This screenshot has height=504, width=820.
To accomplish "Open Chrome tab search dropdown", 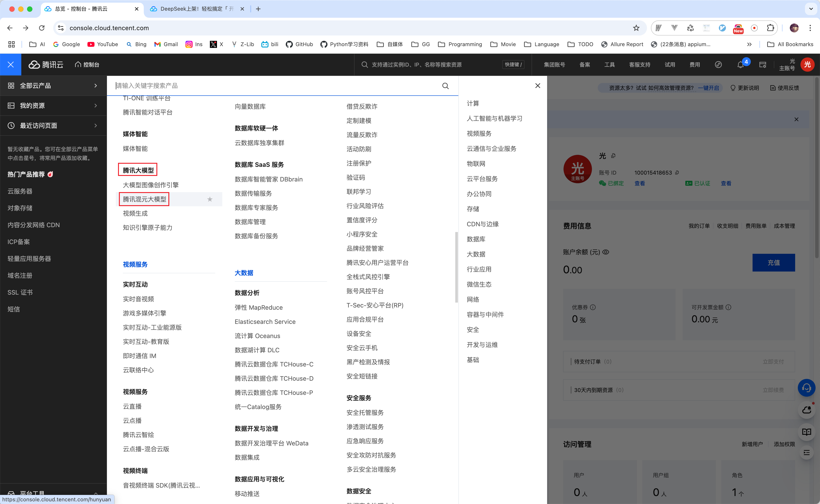I will pyautogui.click(x=811, y=9).
